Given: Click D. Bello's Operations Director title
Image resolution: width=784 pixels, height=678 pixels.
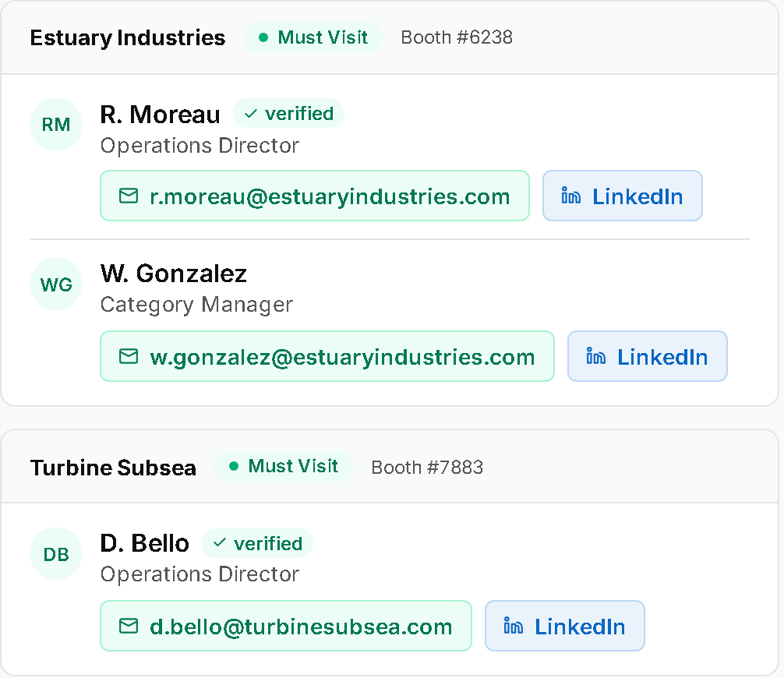Looking at the screenshot, I should [200, 574].
